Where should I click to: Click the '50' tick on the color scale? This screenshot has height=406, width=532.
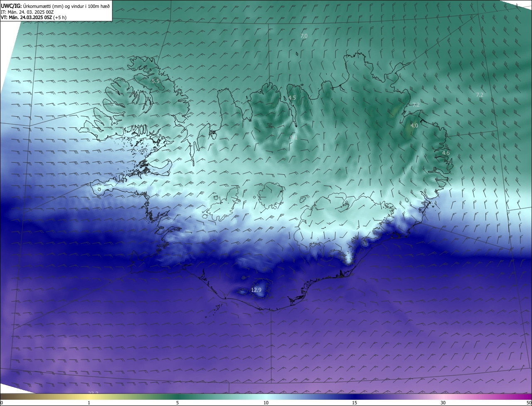529,403
